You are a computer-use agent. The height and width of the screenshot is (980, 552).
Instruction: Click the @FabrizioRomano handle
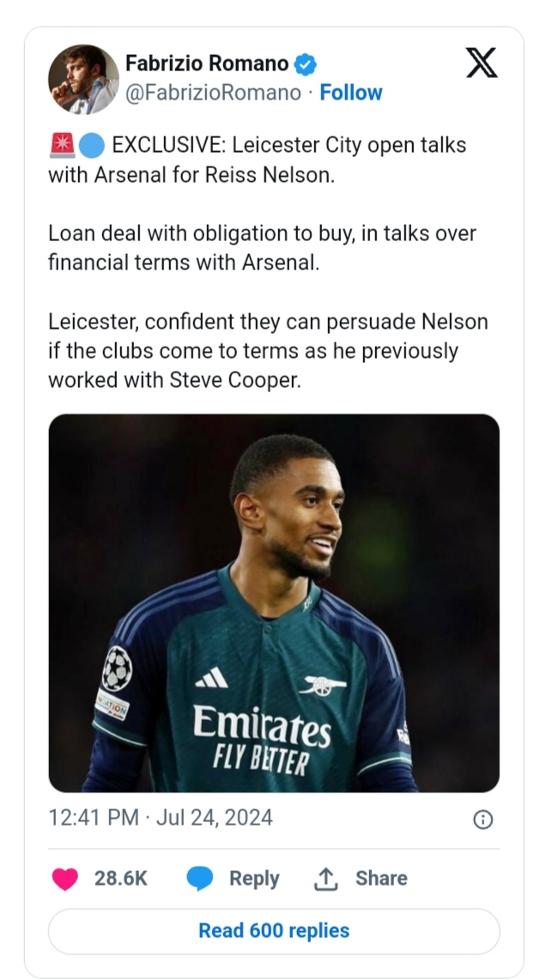(x=214, y=93)
